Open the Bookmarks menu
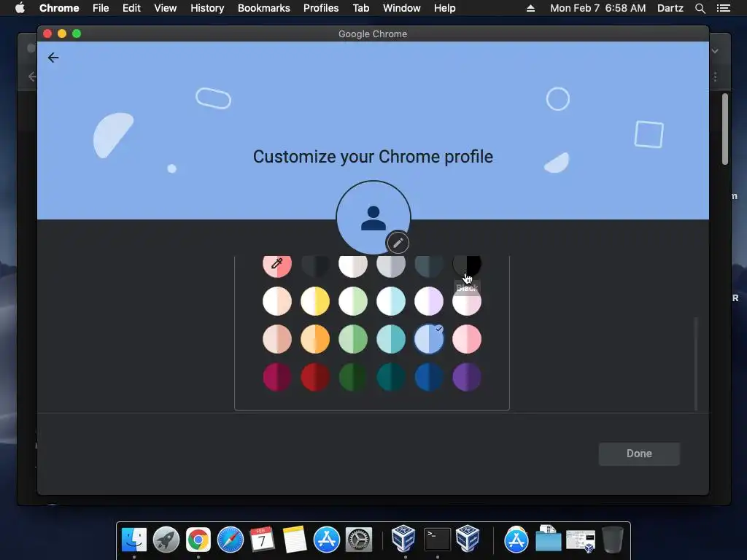The height and width of the screenshot is (560, 747). [264, 8]
